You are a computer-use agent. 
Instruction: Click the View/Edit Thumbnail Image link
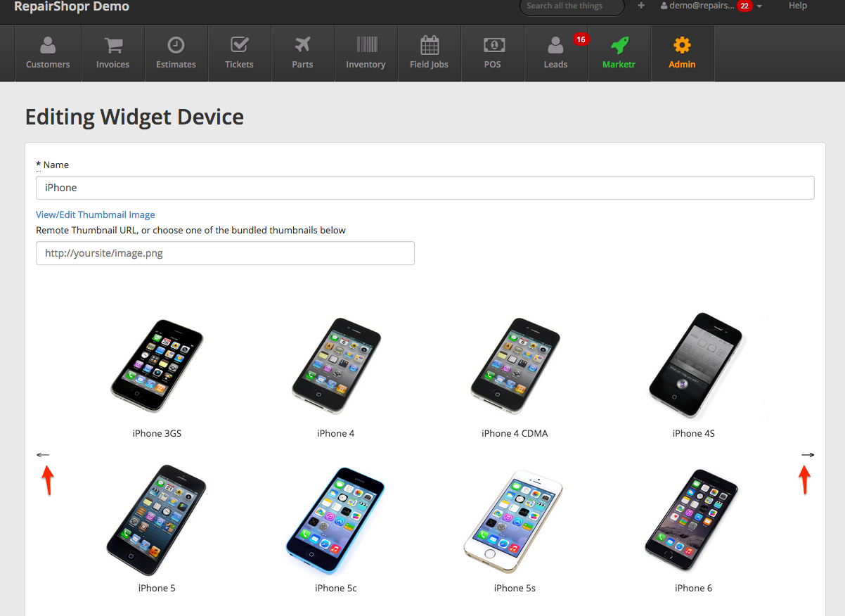[x=96, y=215]
